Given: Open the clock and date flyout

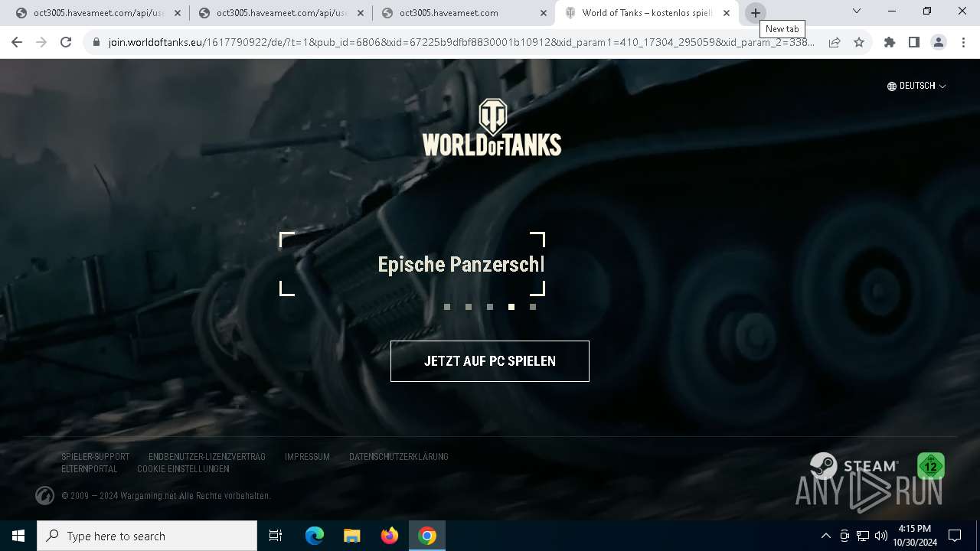Looking at the screenshot, I should 915,536.
